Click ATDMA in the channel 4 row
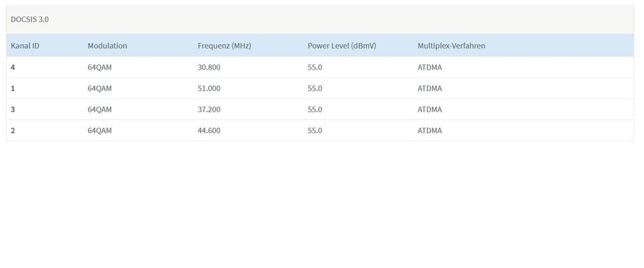Viewport: 644px width, 268px height. 430,67
